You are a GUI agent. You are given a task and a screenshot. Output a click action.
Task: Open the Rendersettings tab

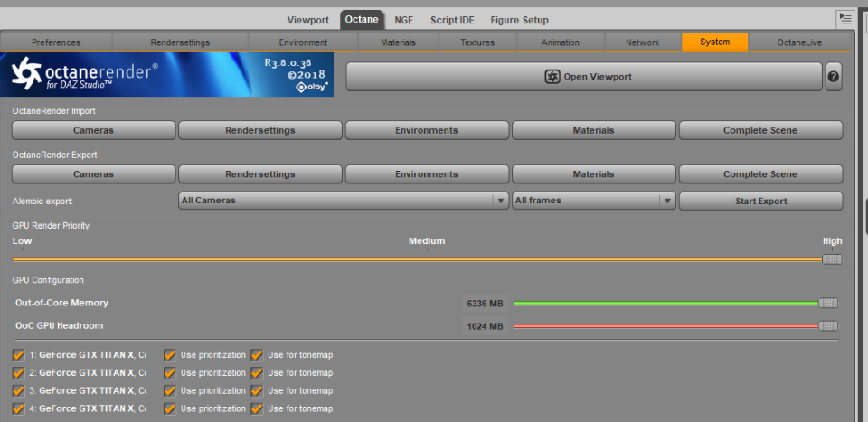180,42
